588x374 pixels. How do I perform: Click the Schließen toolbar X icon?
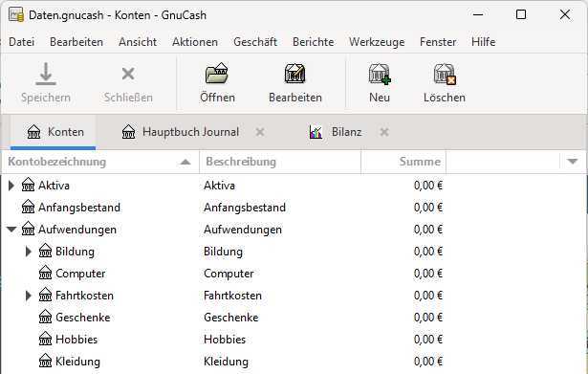coord(128,74)
